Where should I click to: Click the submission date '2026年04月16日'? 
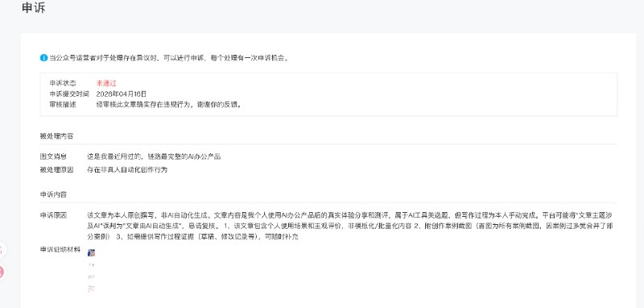point(122,94)
